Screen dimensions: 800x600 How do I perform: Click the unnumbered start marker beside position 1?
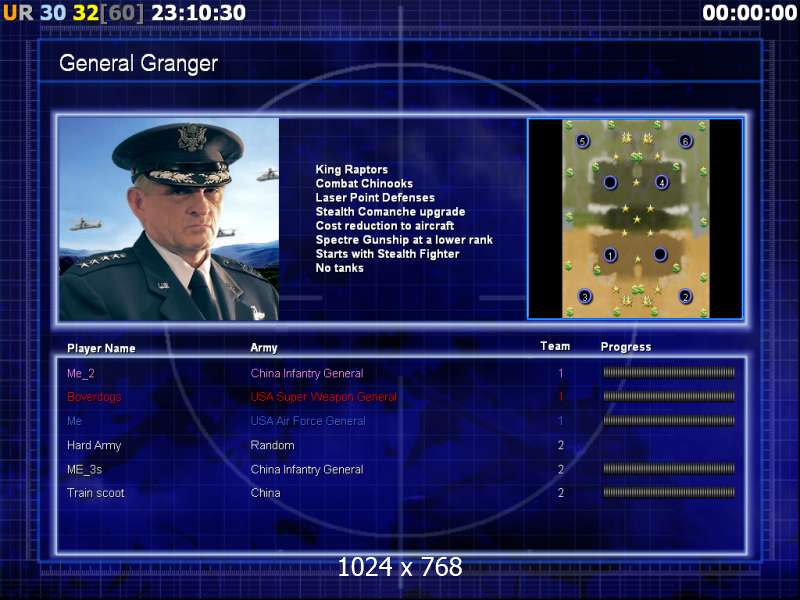tap(660, 254)
